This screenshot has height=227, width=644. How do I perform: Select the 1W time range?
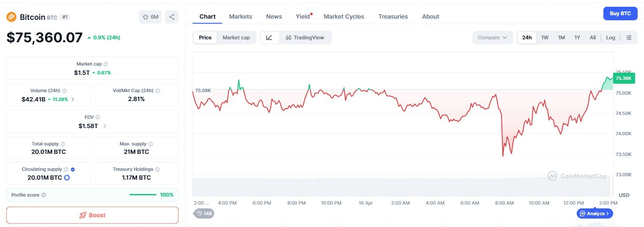[545, 38]
